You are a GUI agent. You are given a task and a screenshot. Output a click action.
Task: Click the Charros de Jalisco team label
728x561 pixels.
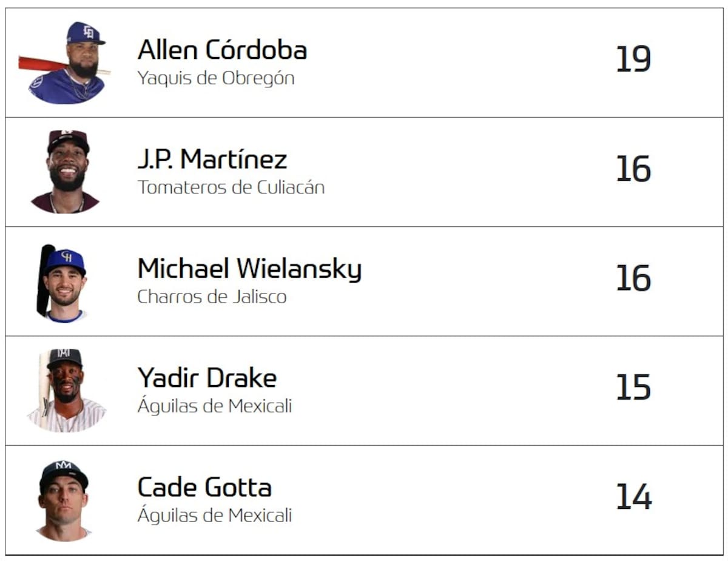(212, 297)
